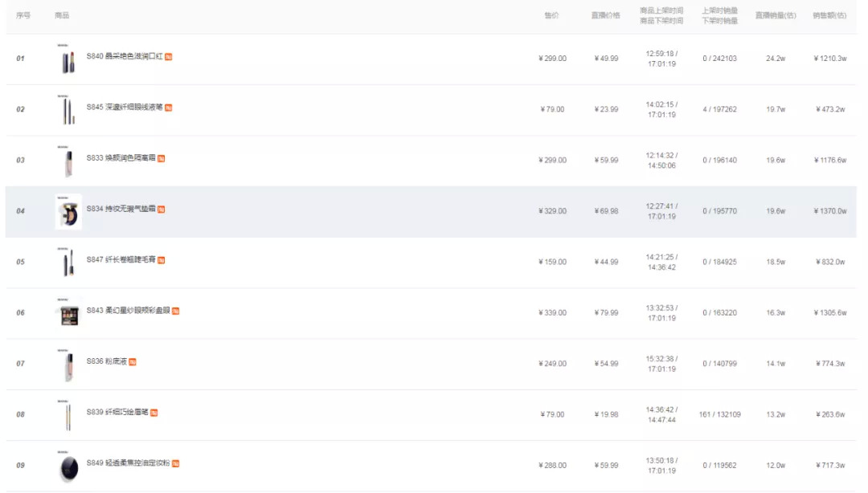
Task: Click Taobao icon next to S845 eyeliner
Action: pos(169,108)
